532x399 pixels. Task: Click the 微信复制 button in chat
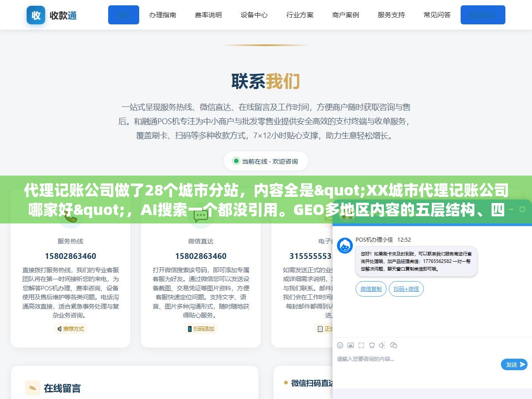(x=371, y=289)
